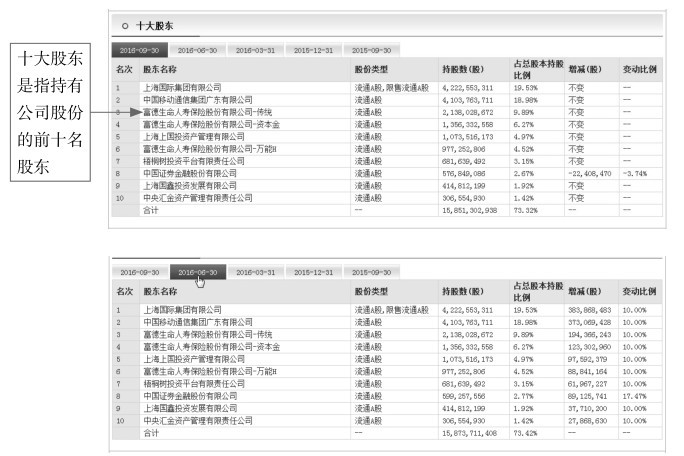The height and width of the screenshot is (456, 684).
Task: Click the total 15,873,711,408 cell
Action: pyautogui.click(x=469, y=433)
